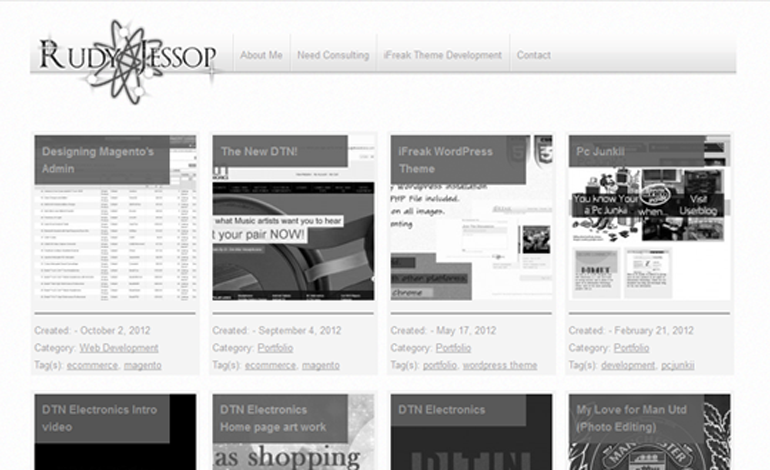
Task: Select the portfolio tag link
Action: click(440, 365)
